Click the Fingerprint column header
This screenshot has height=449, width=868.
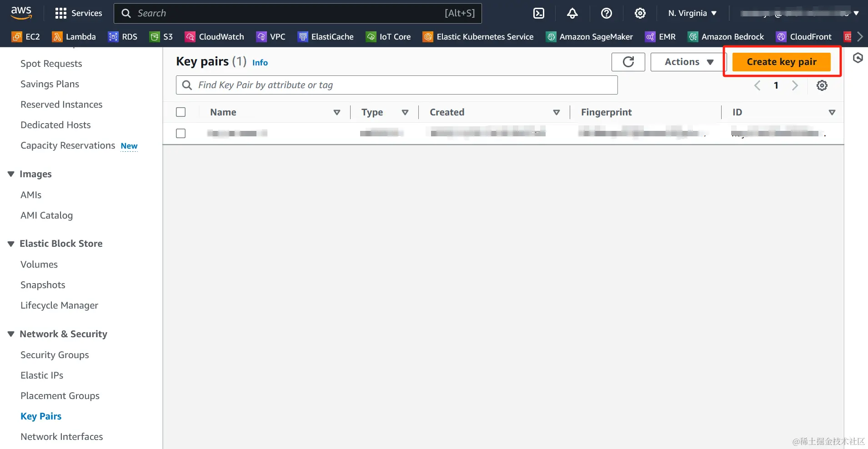point(607,112)
